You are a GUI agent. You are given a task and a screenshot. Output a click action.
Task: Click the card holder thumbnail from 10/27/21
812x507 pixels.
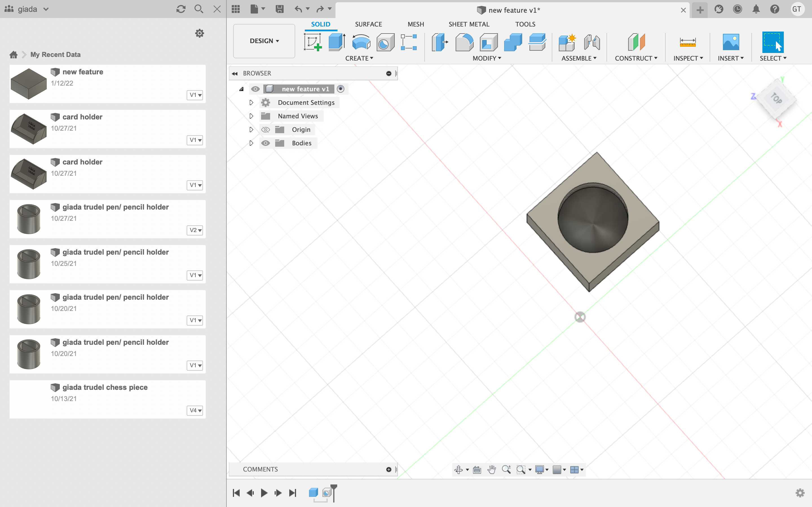29,128
